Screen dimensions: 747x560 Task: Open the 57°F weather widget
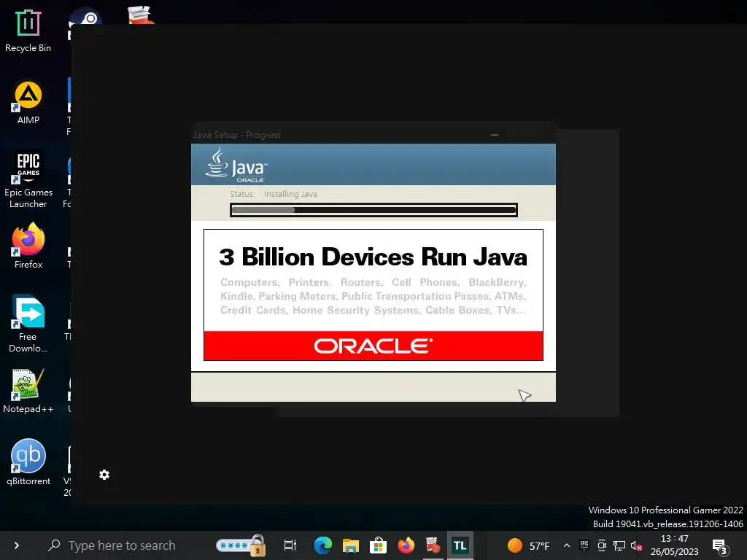tap(528, 545)
